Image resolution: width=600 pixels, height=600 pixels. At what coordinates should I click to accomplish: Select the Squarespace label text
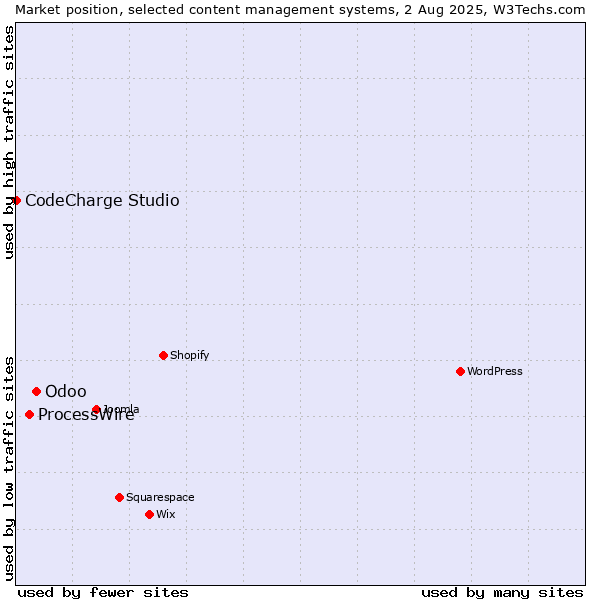160,497
